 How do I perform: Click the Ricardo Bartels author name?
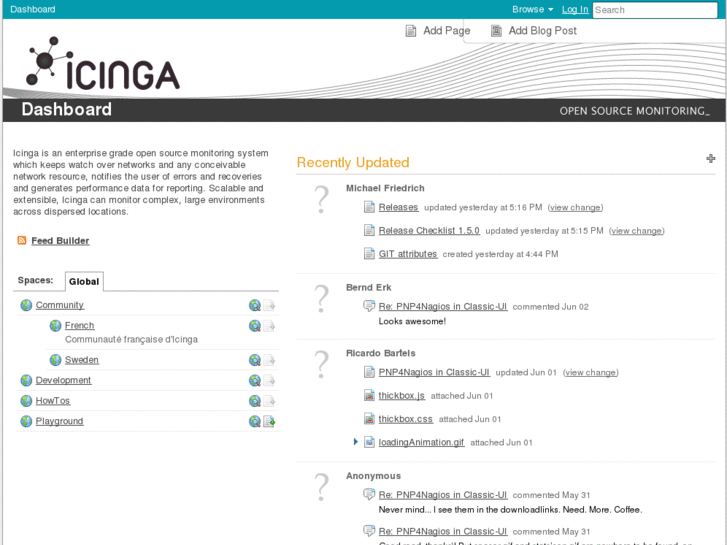pyautogui.click(x=381, y=353)
